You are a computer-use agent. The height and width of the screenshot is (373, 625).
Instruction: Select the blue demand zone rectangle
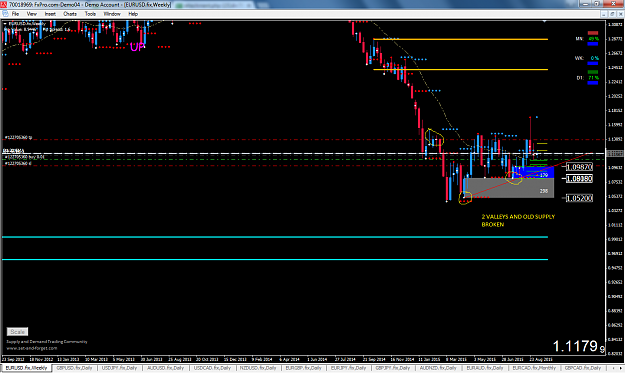534,172
